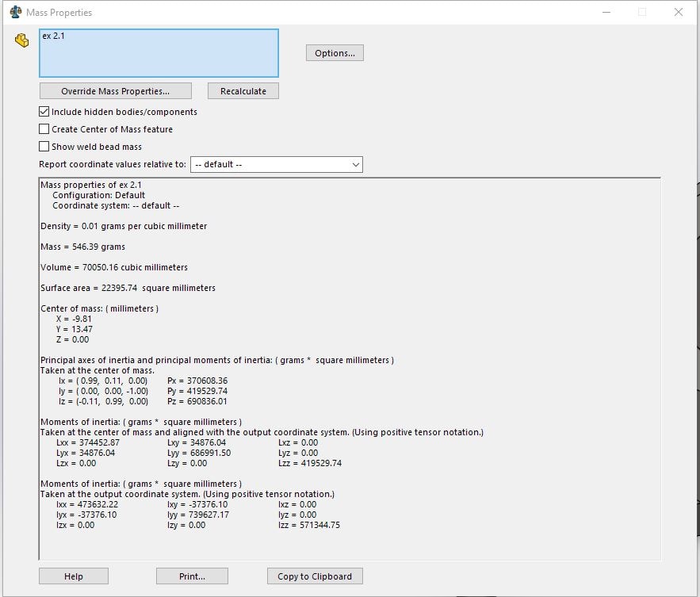Image resolution: width=700 pixels, height=597 pixels.
Task: Open the coordinate system default dropdown
Action: coord(277,164)
